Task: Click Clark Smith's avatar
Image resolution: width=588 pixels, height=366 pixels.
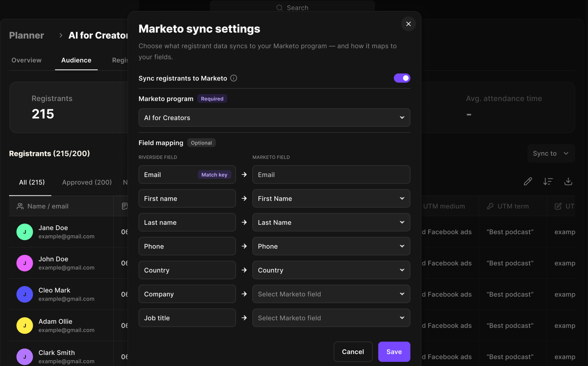Action: click(25, 357)
